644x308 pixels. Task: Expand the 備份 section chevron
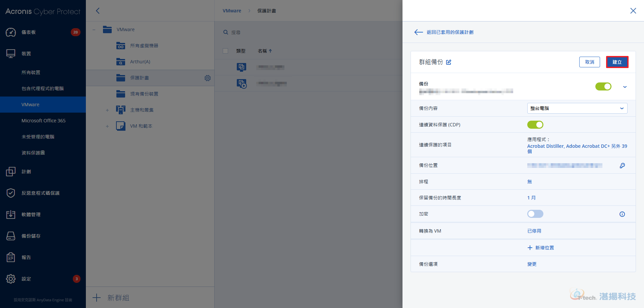625,87
